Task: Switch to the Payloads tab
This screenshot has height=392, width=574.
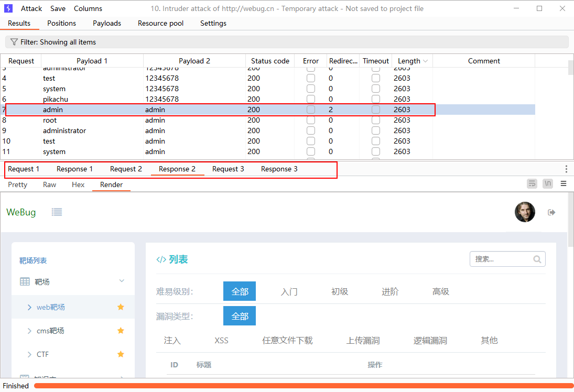Action: coord(107,23)
